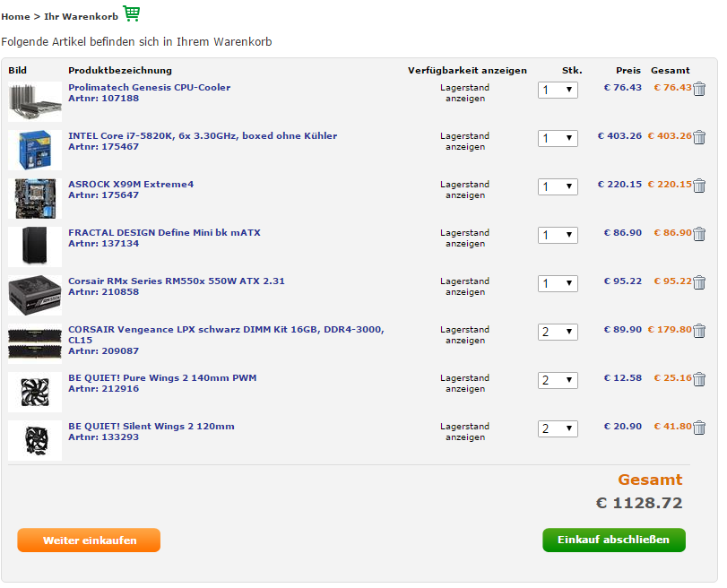
Task: Click the € 41.80 Gesamt value
Action: tap(672, 426)
